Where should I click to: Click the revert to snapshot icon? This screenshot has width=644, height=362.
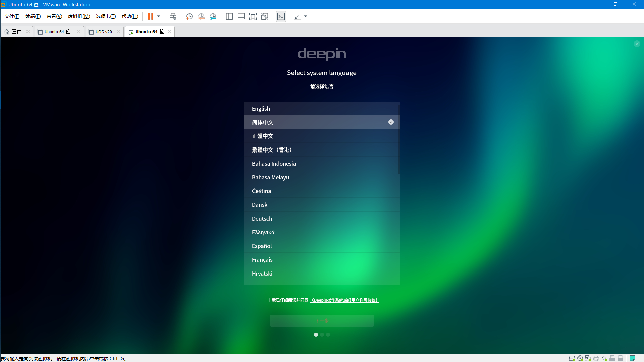(x=201, y=16)
